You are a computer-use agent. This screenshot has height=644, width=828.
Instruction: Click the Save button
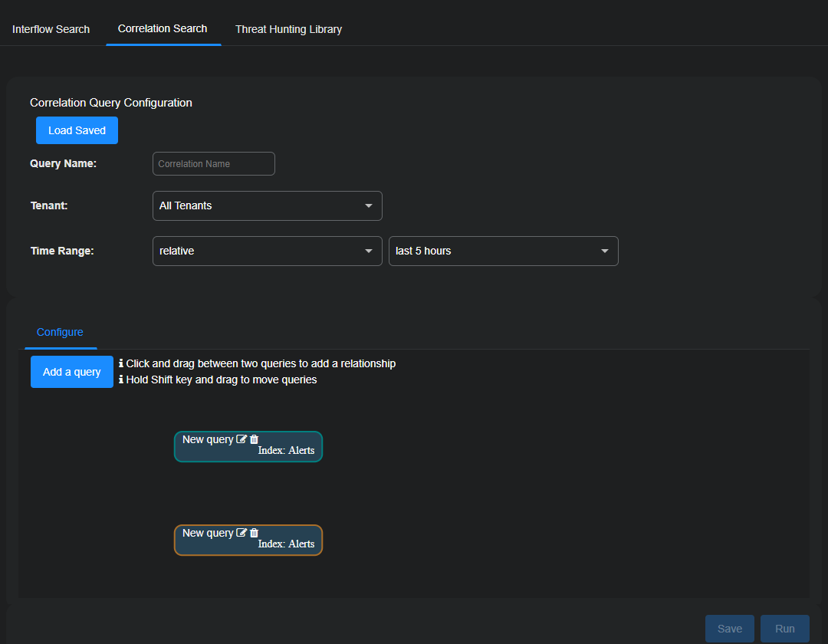[x=729, y=629]
